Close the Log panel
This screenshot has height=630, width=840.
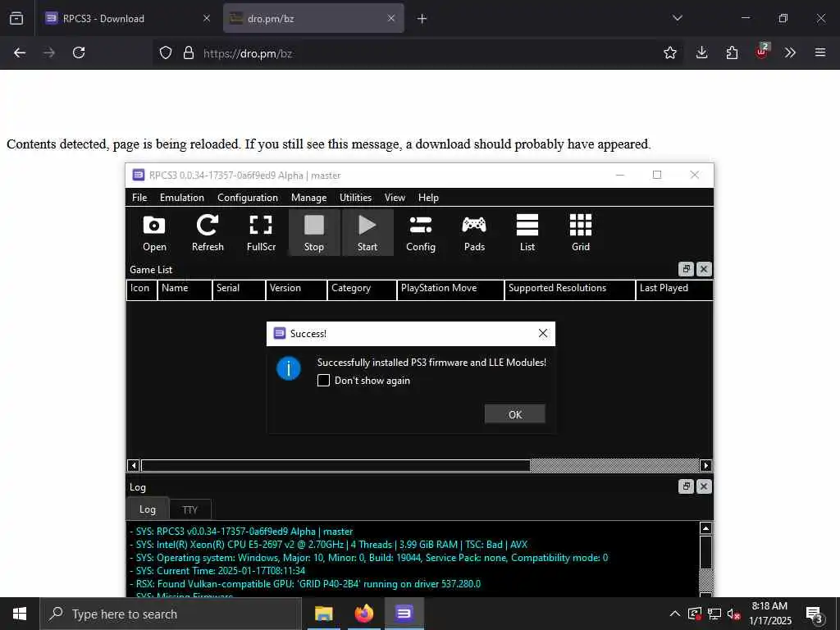pos(704,486)
